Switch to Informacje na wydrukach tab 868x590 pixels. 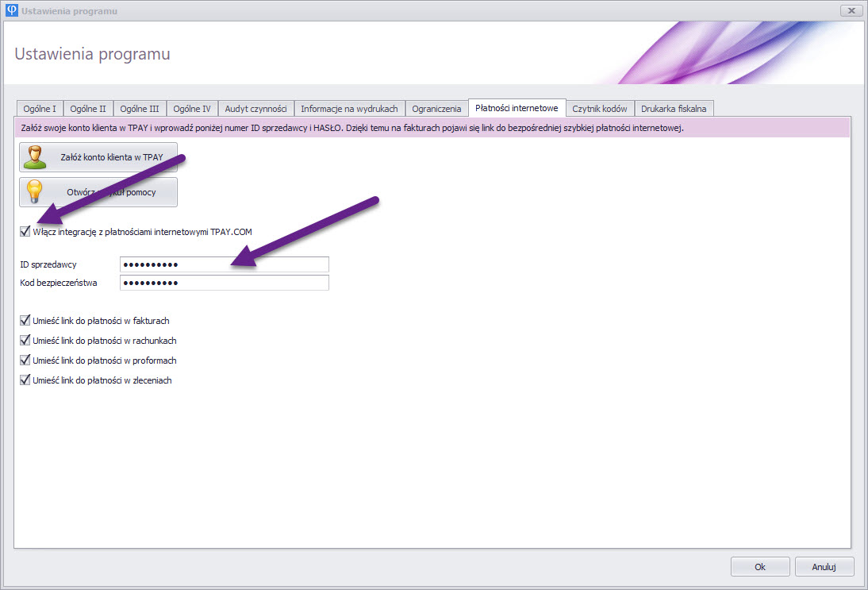point(349,109)
